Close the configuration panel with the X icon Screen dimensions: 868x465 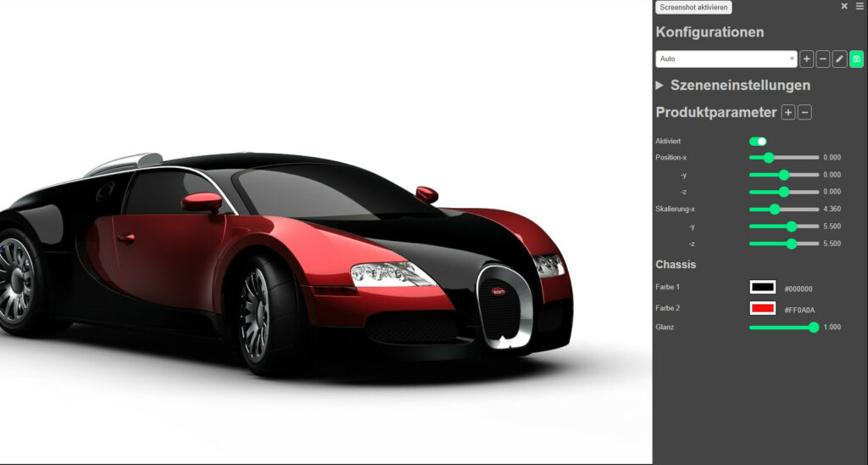click(x=844, y=6)
